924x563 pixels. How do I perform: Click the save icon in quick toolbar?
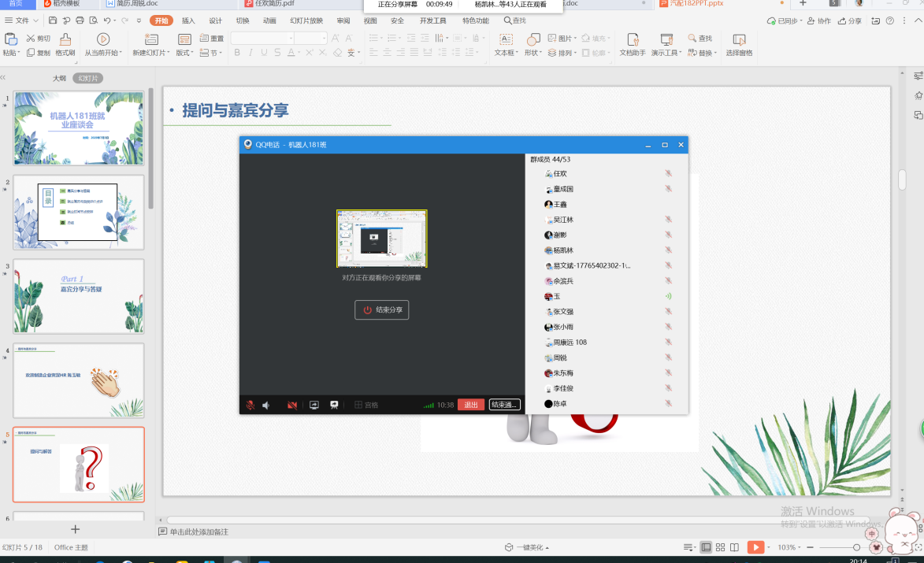point(53,20)
